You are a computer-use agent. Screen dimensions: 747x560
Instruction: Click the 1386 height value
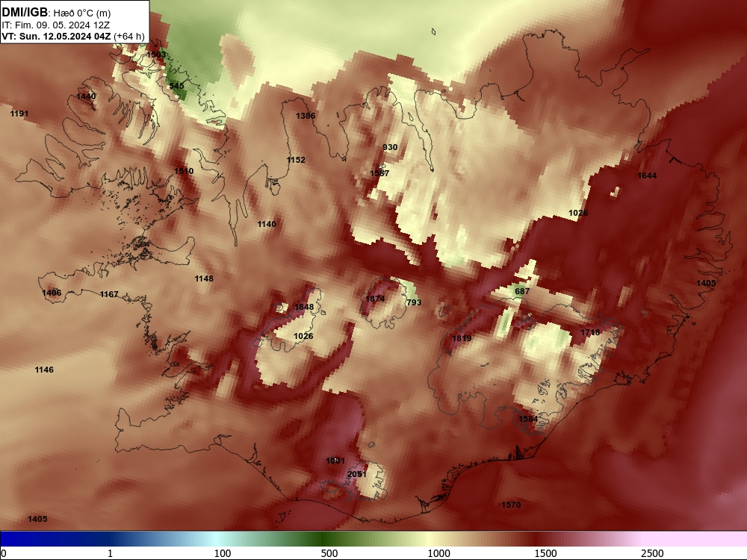306,116
